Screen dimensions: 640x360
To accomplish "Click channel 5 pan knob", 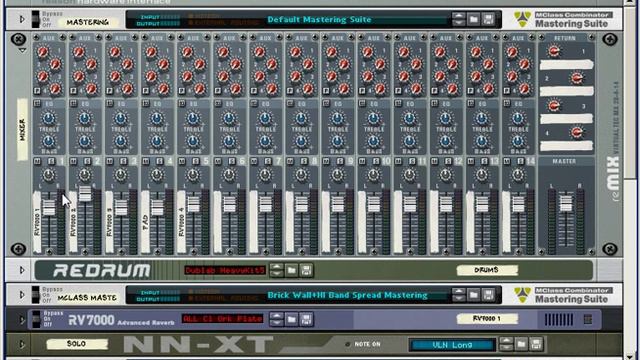I will coord(193,175).
